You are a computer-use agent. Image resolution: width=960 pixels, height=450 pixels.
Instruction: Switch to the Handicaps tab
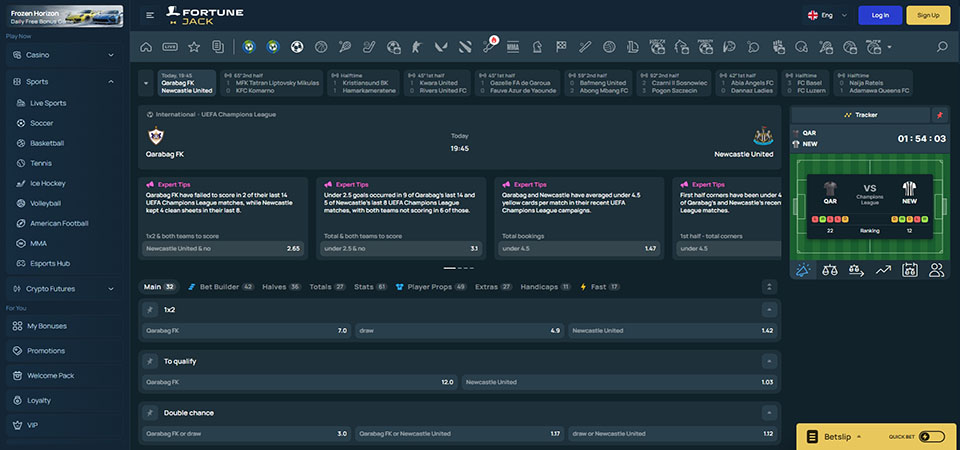click(546, 287)
